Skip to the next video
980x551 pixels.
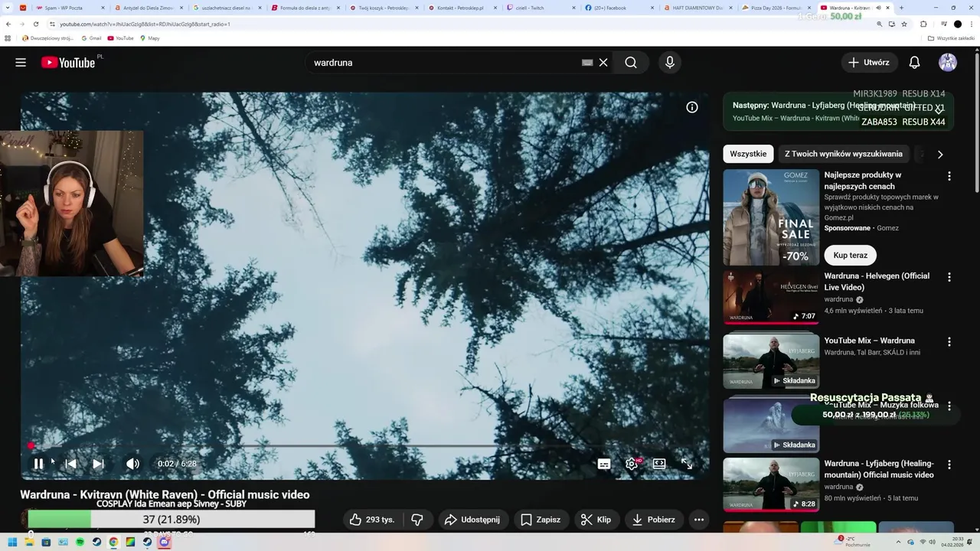click(x=98, y=464)
